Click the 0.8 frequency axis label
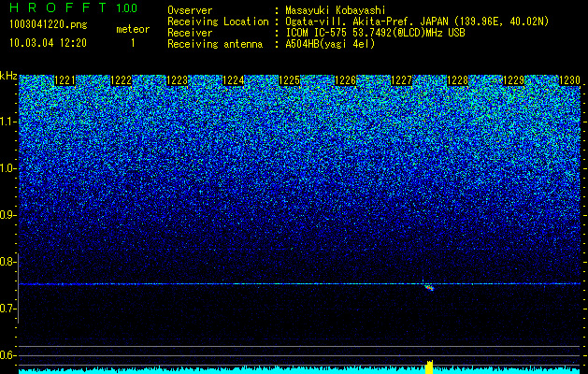 (7, 262)
